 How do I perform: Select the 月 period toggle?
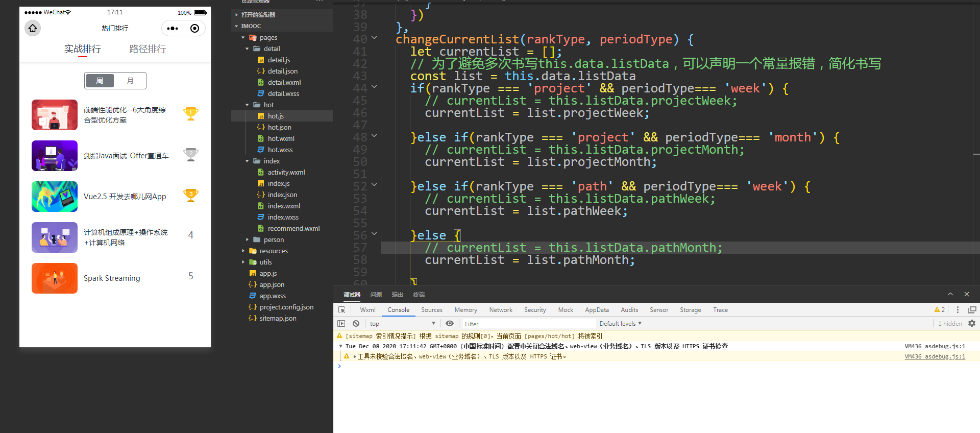point(130,81)
